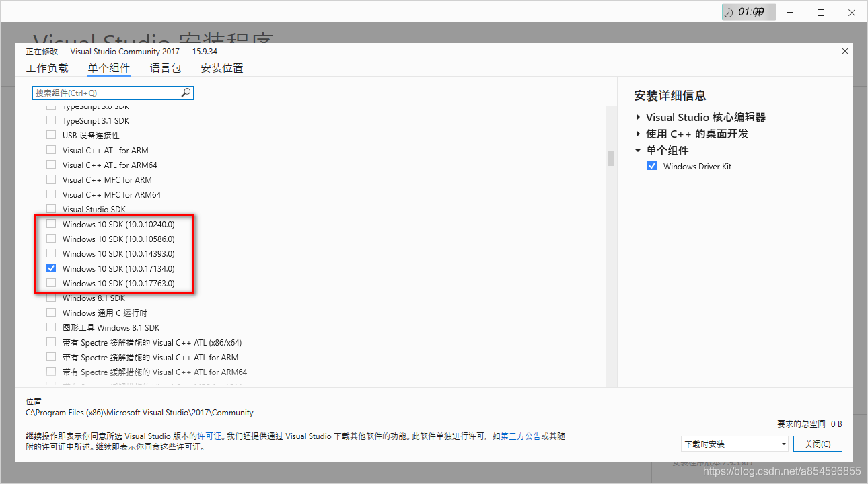Viewport: 868px width, 484px height.
Task: Open the 第三方公告 link
Action: coord(521,436)
